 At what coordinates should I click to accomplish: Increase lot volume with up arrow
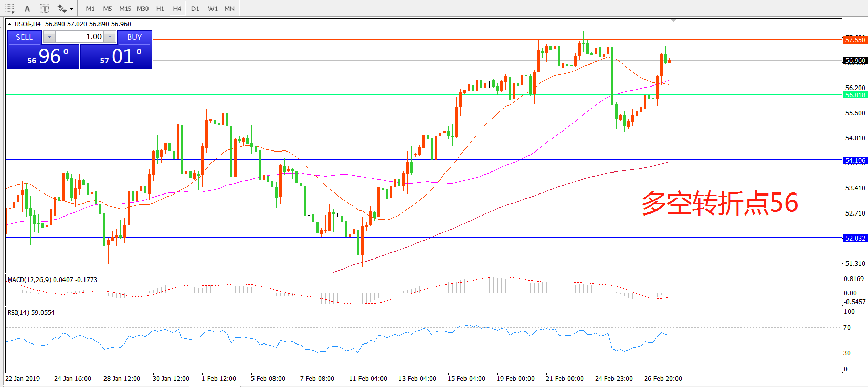[110, 37]
